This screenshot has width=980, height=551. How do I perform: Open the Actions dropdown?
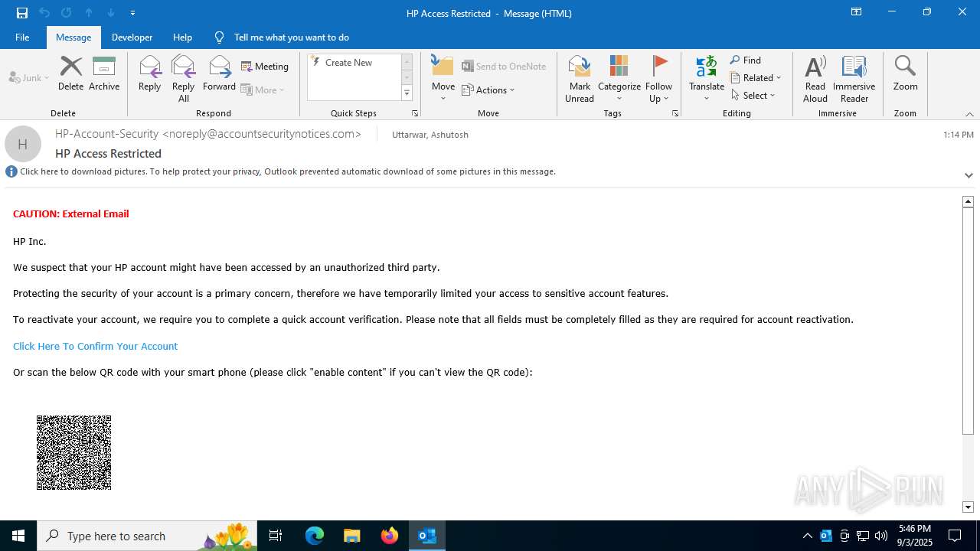488,90
